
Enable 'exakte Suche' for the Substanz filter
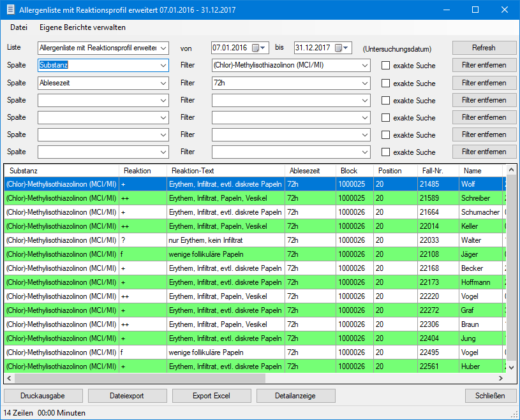385,66
